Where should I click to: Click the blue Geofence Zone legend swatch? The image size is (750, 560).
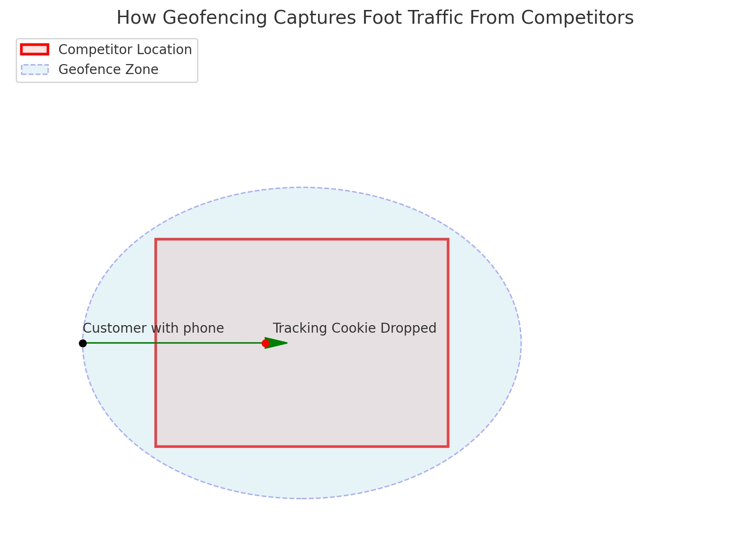pyautogui.click(x=35, y=70)
